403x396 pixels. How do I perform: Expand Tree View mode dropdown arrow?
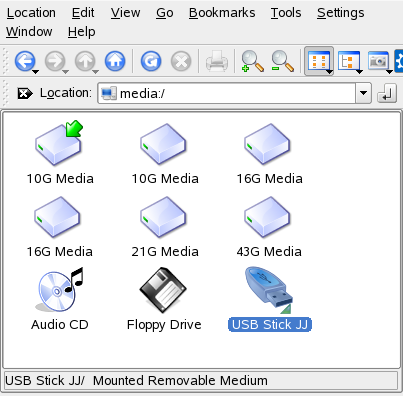[359, 72]
